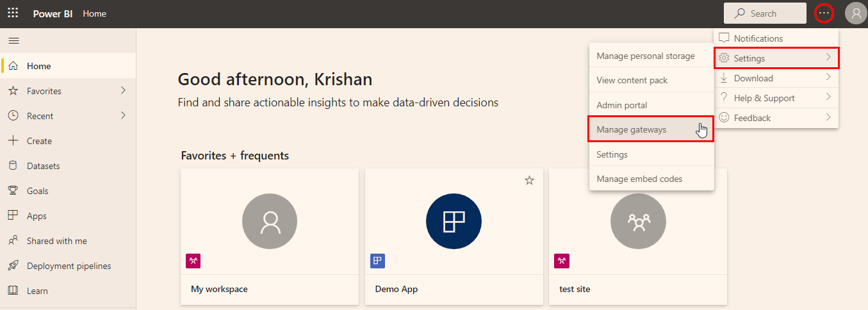Open Shared with me page
Viewport: 868px width, 310px height.
pyautogui.click(x=56, y=241)
